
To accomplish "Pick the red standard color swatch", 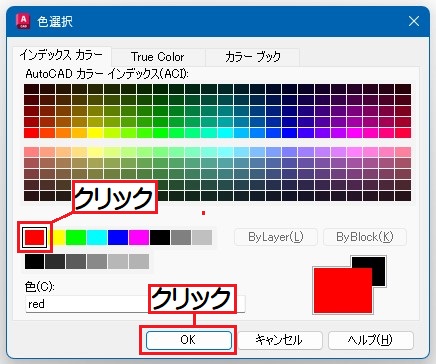I will [x=35, y=237].
